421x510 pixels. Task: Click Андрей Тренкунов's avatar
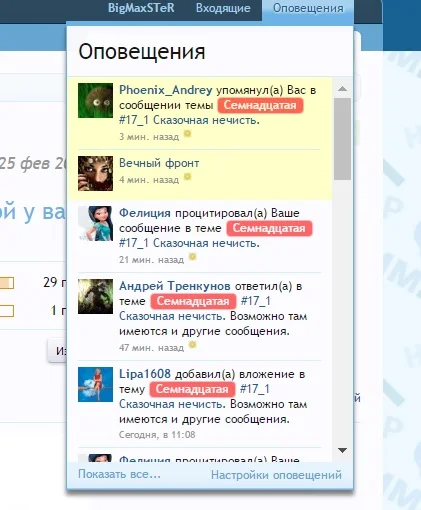(x=95, y=296)
